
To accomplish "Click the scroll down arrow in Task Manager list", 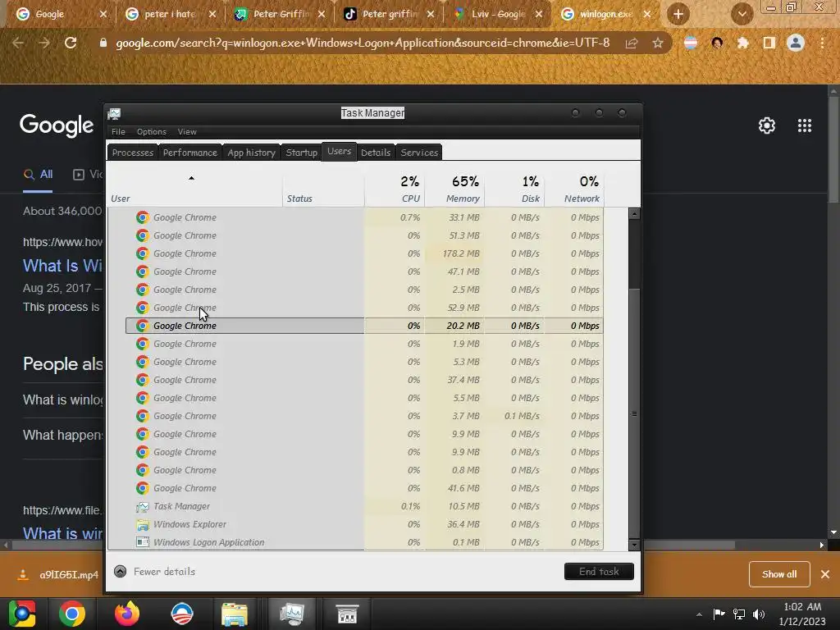I will pos(634,545).
